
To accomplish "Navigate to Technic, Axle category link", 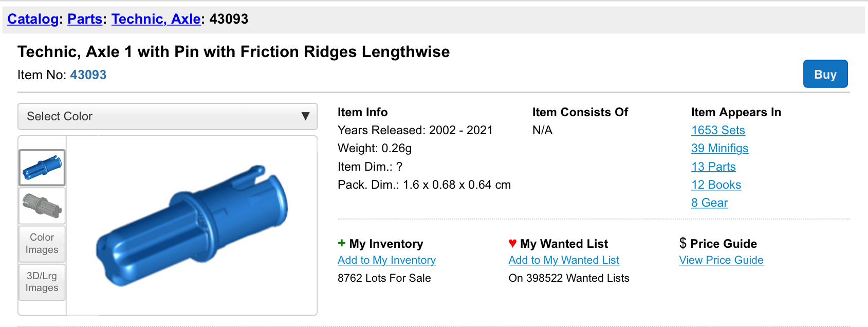I will pyautogui.click(x=156, y=19).
